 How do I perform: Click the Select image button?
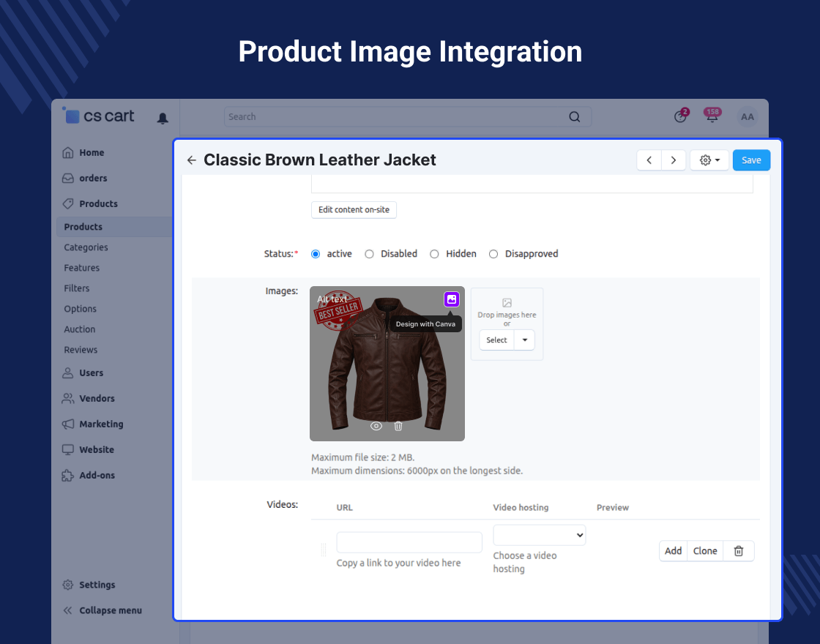(x=497, y=340)
